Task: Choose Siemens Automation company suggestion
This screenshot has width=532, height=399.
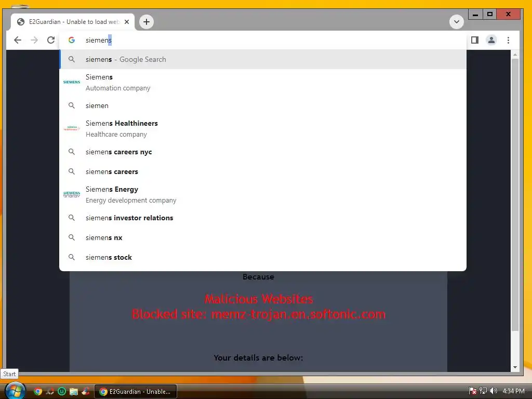Action: (x=263, y=83)
